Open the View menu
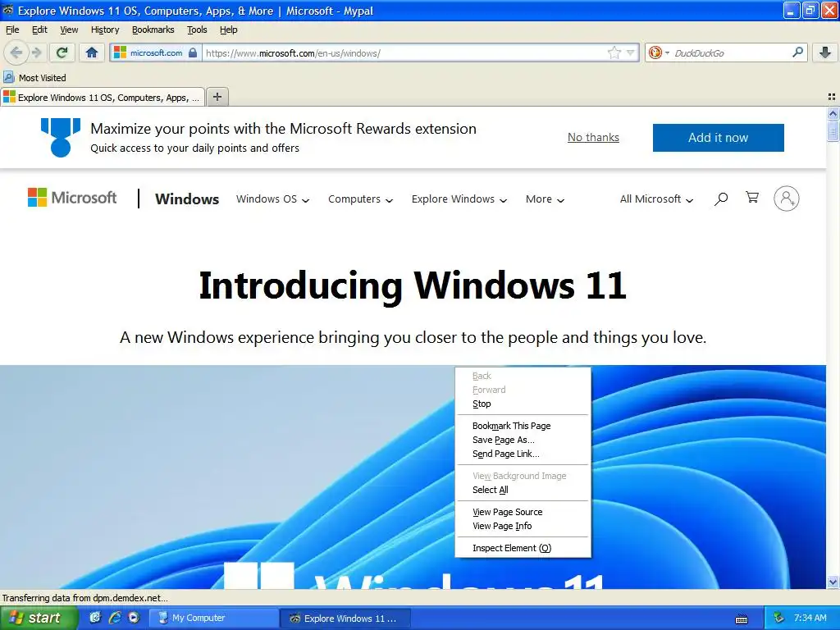The image size is (840, 630). point(69,30)
